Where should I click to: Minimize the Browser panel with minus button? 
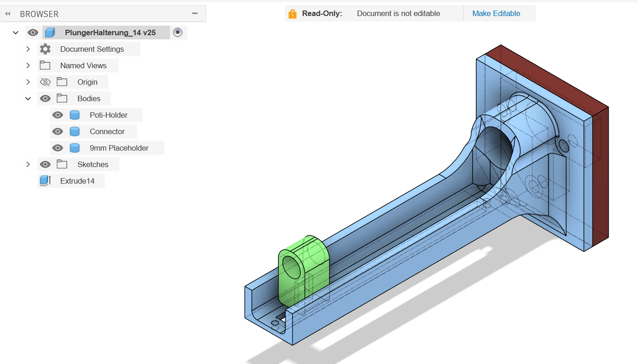pos(195,14)
